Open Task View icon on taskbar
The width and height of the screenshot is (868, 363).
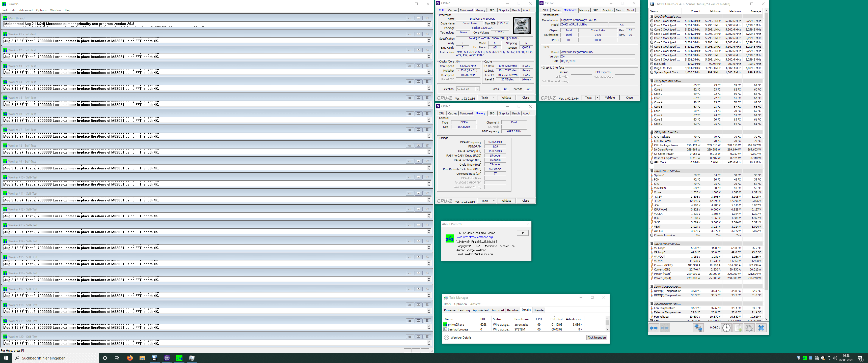(x=117, y=358)
